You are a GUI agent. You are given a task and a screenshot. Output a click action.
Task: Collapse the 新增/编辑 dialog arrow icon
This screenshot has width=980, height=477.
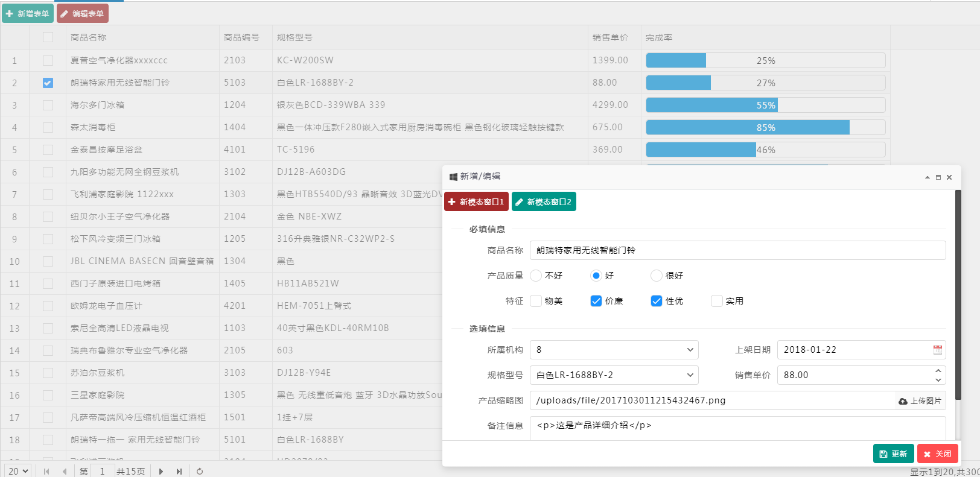(x=927, y=177)
